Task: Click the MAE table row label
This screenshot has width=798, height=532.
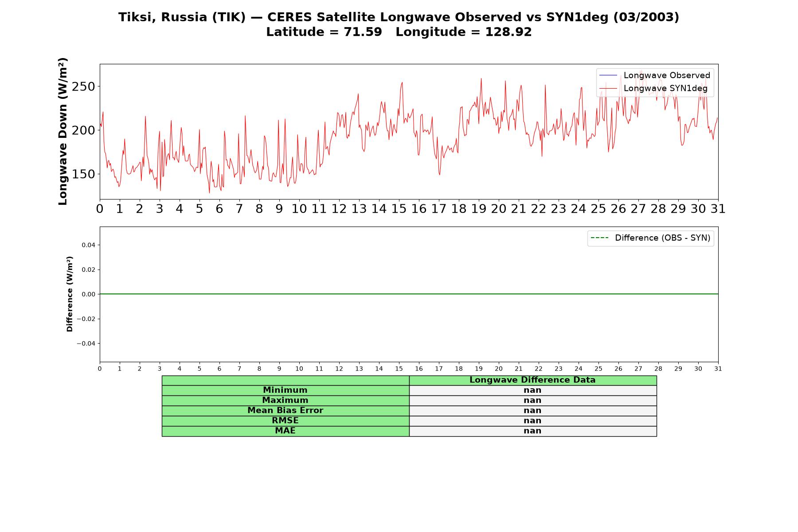Action: 285,431
